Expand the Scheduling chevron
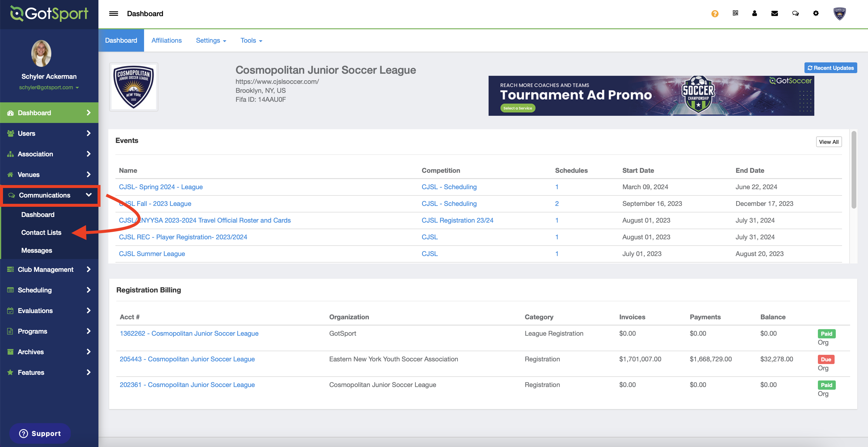Image resolution: width=868 pixels, height=447 pixels. pyautogui.click(x=89, y=289)
